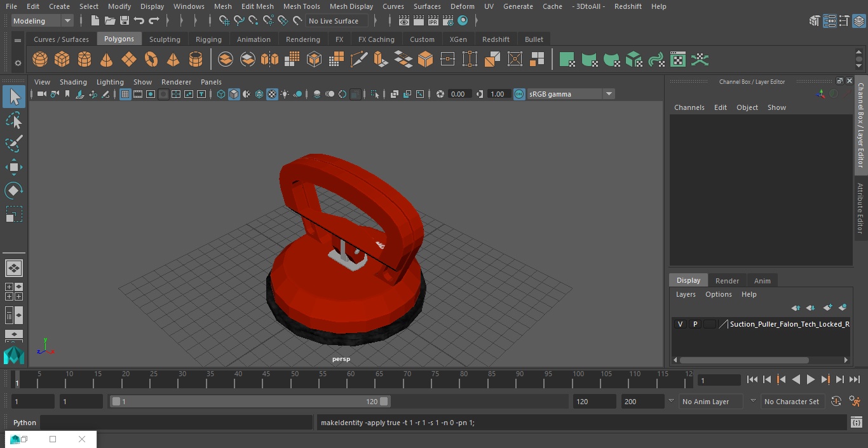The height and width of the screenshot is (448, 868).
Task: Create a polygon sphere from shelf
Action: coord(40,60)
